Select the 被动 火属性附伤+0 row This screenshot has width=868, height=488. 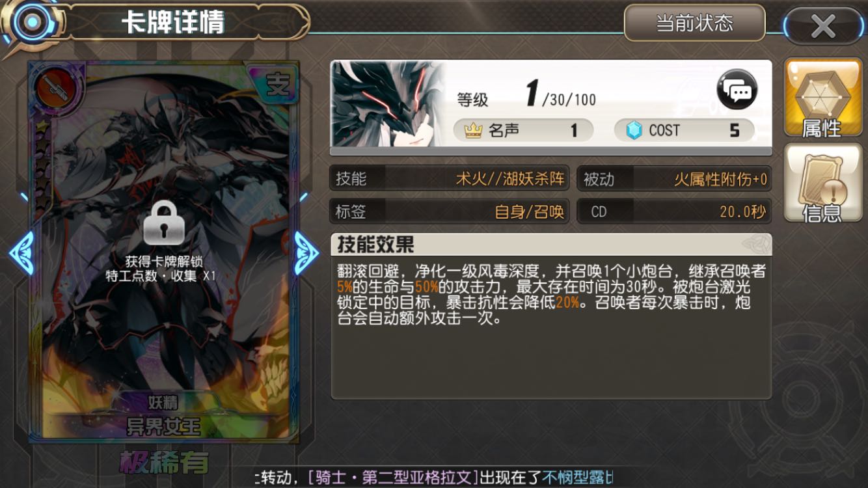pos(674,178)
